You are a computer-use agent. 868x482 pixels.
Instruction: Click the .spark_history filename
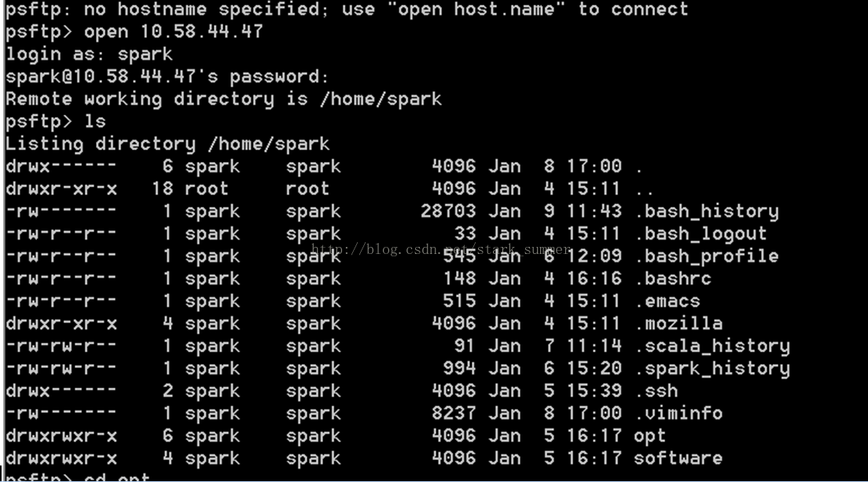712,369
